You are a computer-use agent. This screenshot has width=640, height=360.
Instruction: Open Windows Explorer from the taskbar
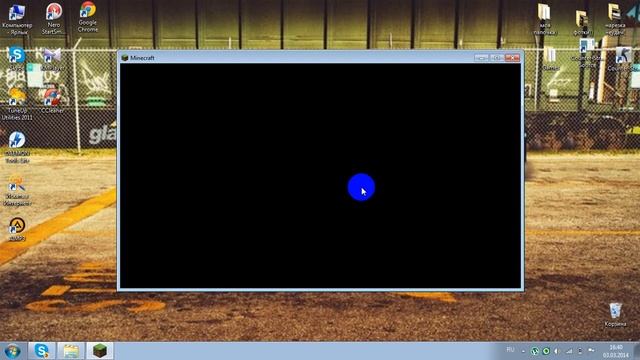pyautogui.click(x=71, y=351)
